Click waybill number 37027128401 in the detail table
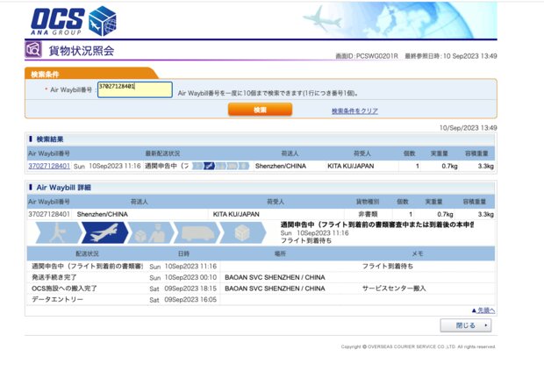The width and height of the screenshot is (544, 392). (49, 214)
